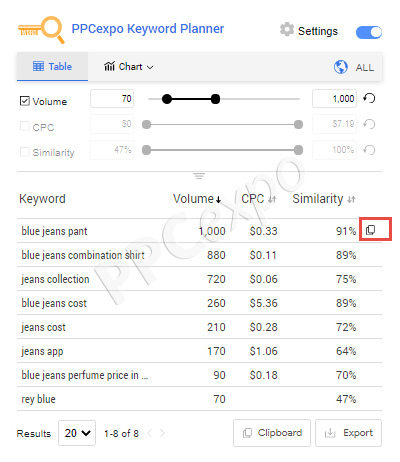Select keyword 'blue jeans pant'
Image resolution: width=400 pixels, height=462 pixels.
pos(54,231)
